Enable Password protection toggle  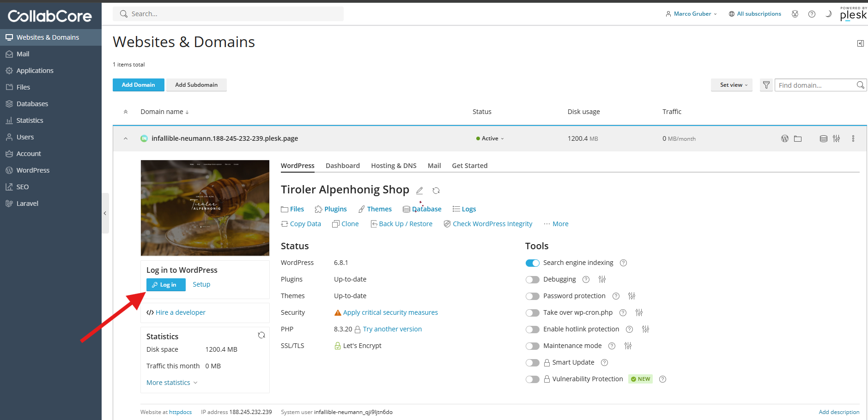pos(532,296)
